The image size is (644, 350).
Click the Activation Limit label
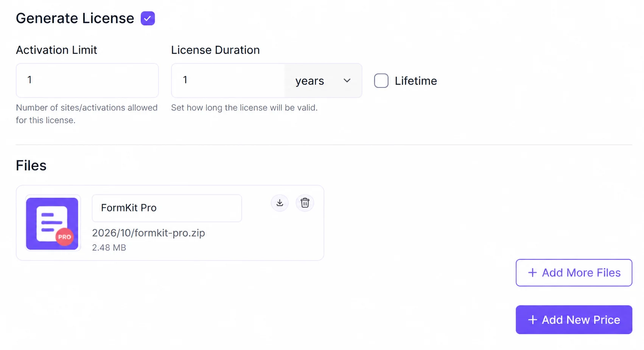[x=56, y=50]
